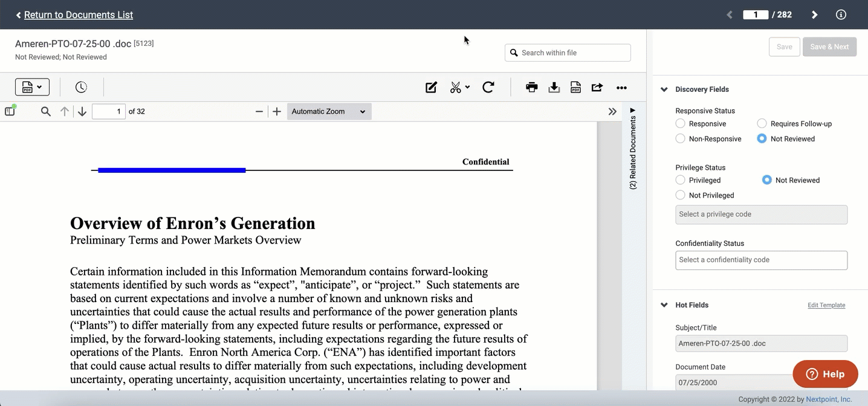Viewport: 868px width, 406px height.
Task: Open the Nextpoint, Inc. link
Action: tap(829, 399)
